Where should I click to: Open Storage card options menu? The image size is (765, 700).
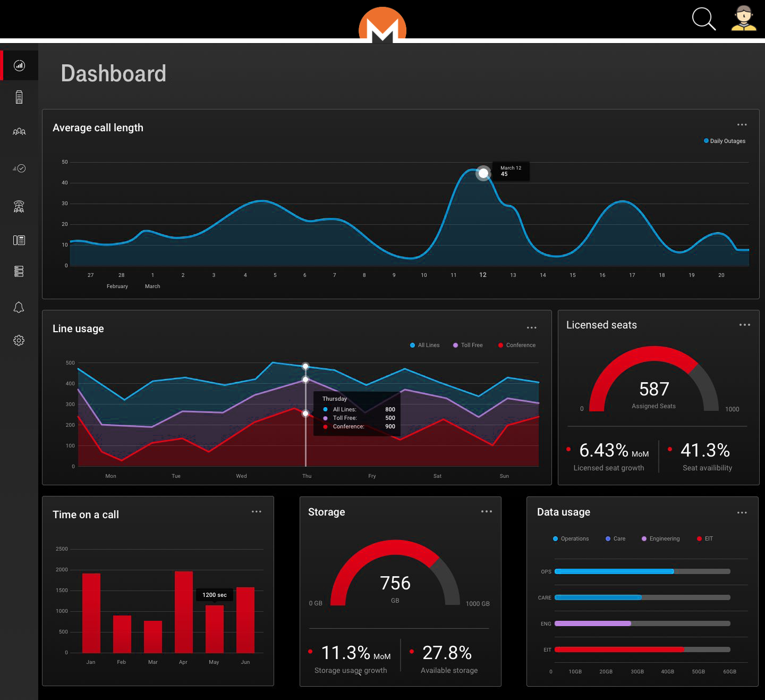pos(486,512)
